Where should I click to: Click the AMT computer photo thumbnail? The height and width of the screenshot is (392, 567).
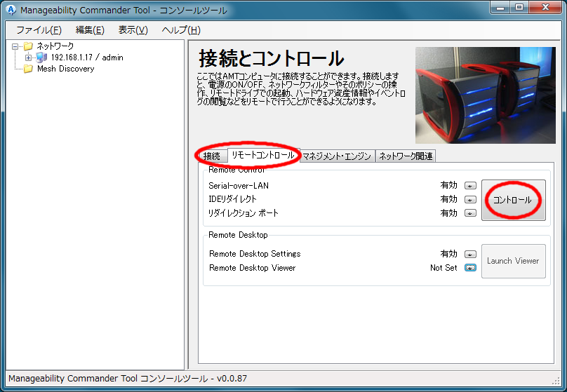click(486, 95)
